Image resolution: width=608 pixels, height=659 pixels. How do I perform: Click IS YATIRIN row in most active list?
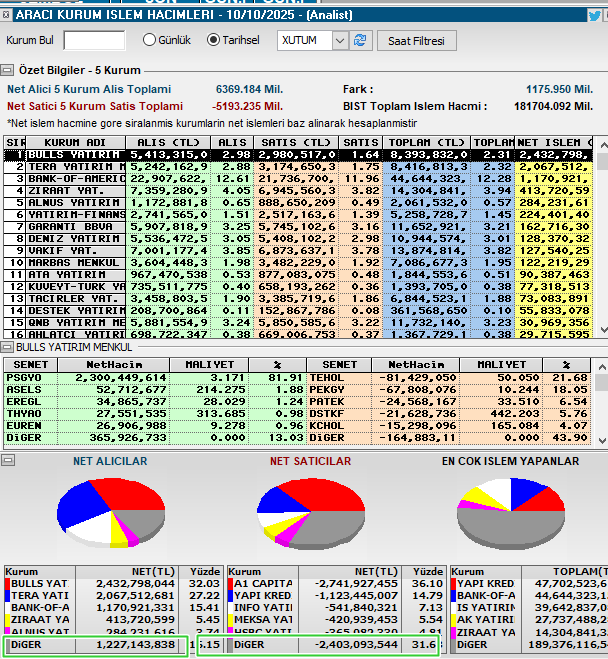[x=529, y=608]
